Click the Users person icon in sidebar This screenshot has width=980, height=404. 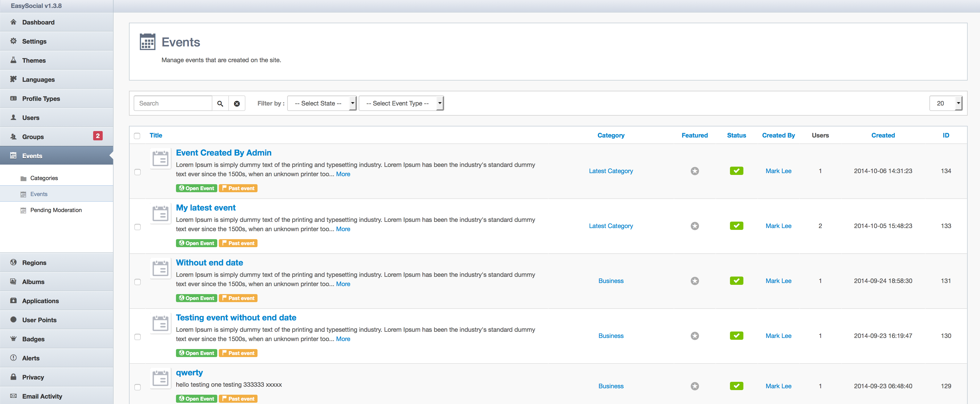tap(13, 117)
